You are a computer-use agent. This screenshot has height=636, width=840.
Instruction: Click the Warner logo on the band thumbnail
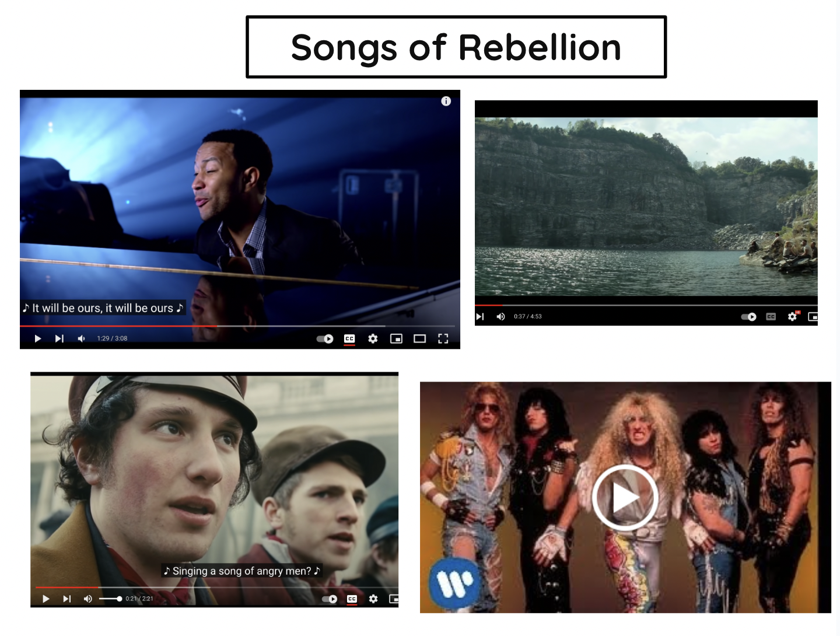tap(455, 581)
